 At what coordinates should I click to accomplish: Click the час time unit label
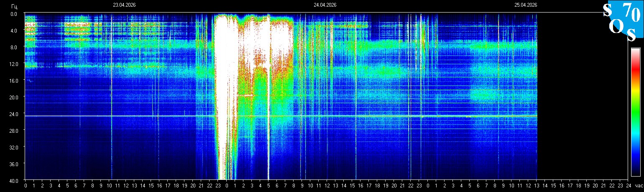(639, 185)
